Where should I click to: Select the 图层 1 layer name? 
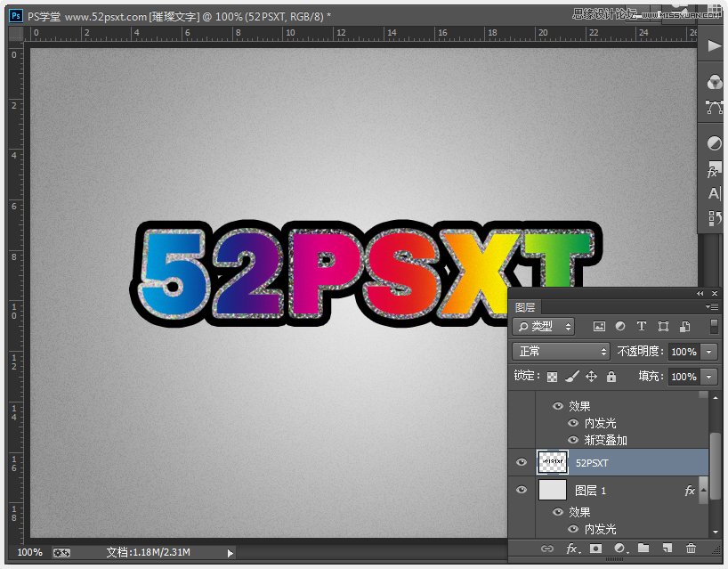(591, 491)
